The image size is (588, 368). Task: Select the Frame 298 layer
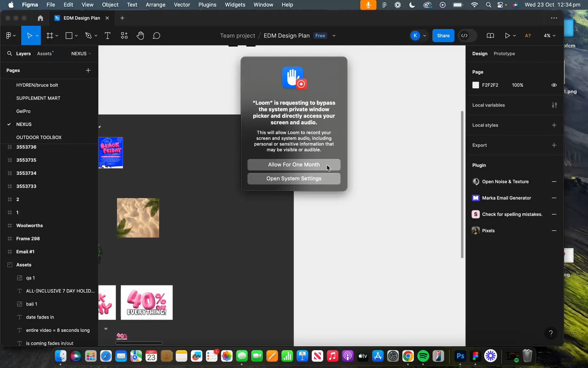[28, 239]
